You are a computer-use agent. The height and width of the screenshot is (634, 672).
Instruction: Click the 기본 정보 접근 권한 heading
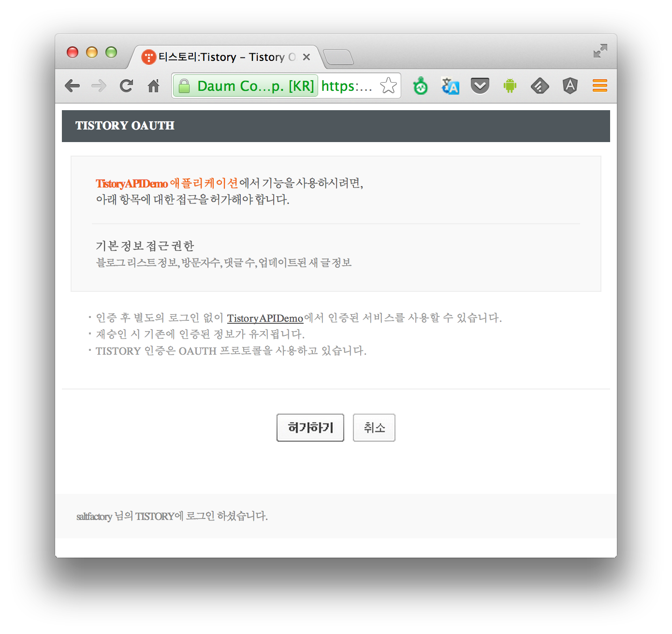[x=145, y=246]
